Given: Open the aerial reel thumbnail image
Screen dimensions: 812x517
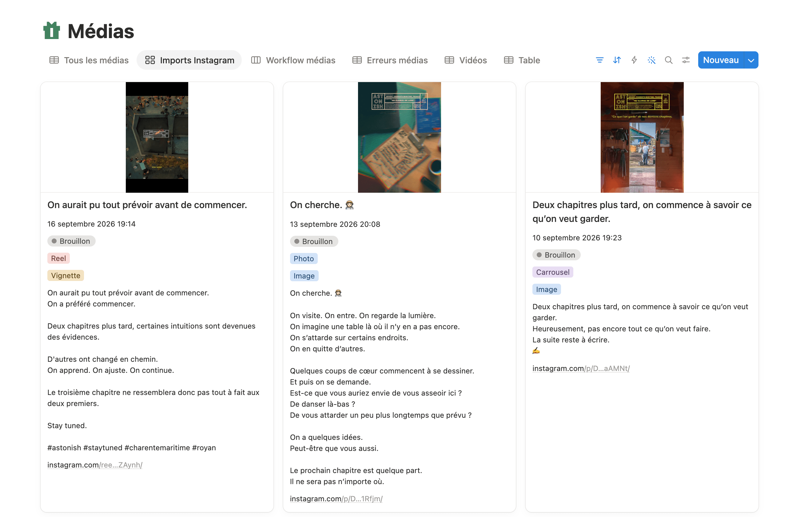Looking at the screenshot, I should click(x=157, y=137).
